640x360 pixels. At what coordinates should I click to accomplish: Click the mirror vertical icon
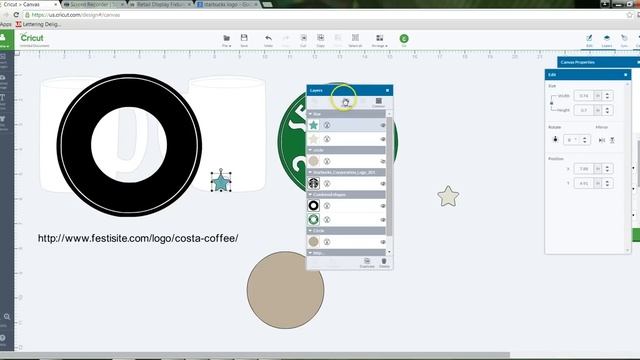point(612,140)
